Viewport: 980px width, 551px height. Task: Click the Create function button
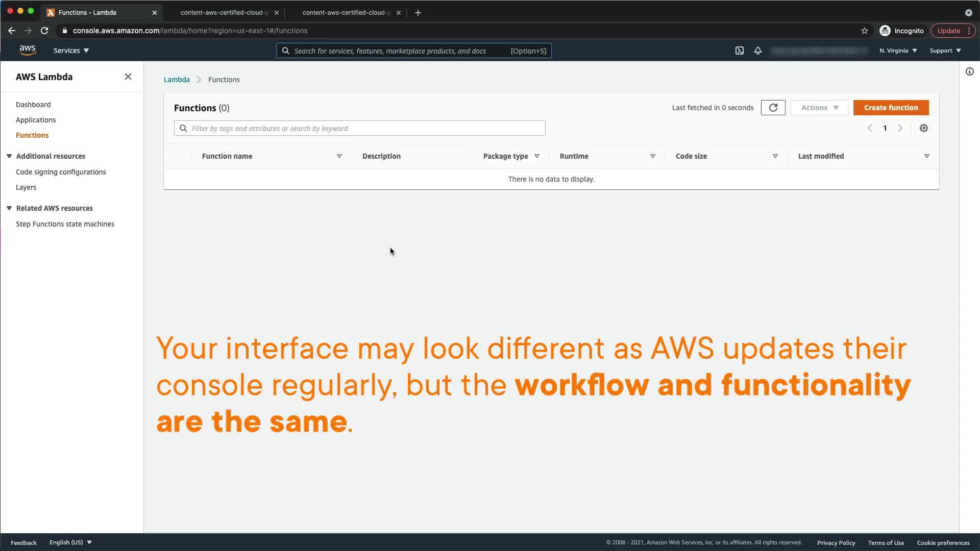(891, 108)
